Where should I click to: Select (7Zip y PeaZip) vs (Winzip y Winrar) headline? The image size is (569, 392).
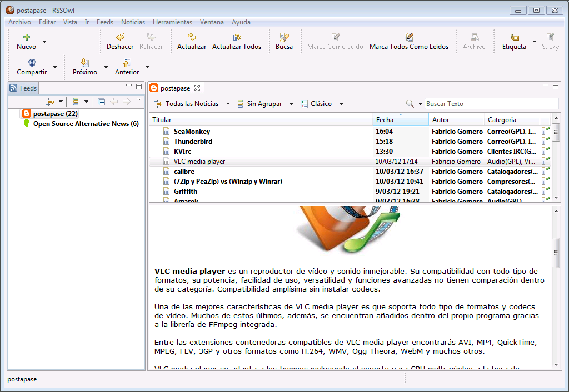(228, 182)
